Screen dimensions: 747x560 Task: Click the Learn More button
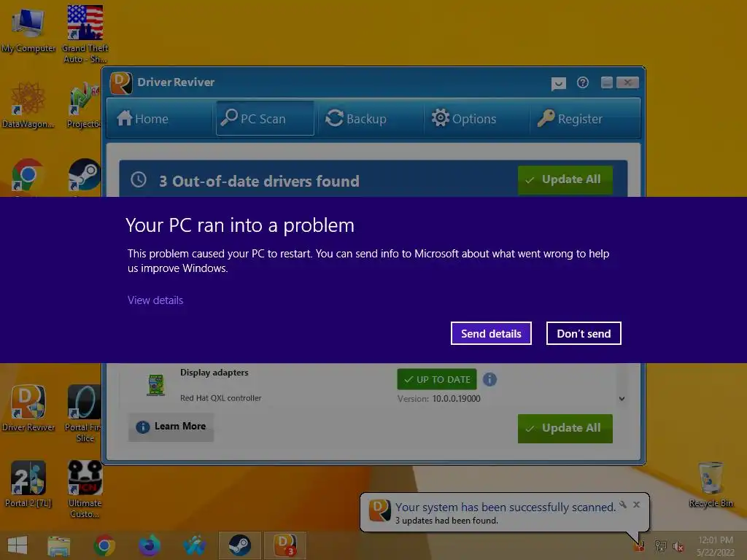(x=171, y=427)
